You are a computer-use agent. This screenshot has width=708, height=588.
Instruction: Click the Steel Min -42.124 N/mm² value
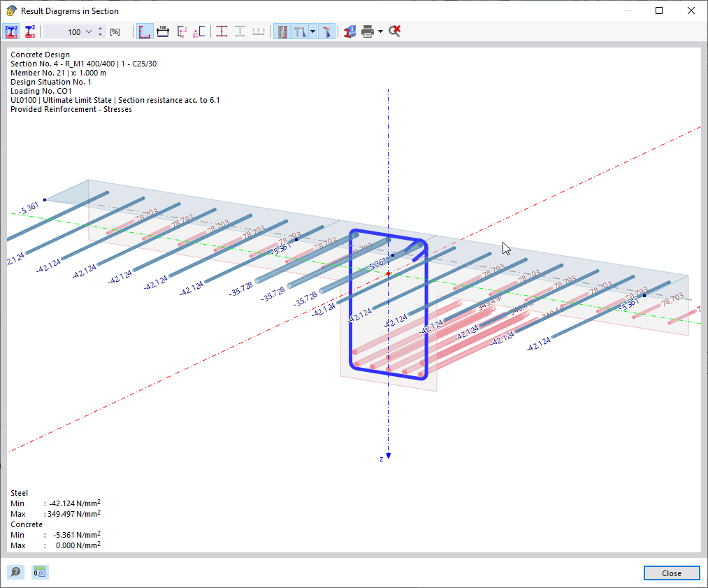75,503
